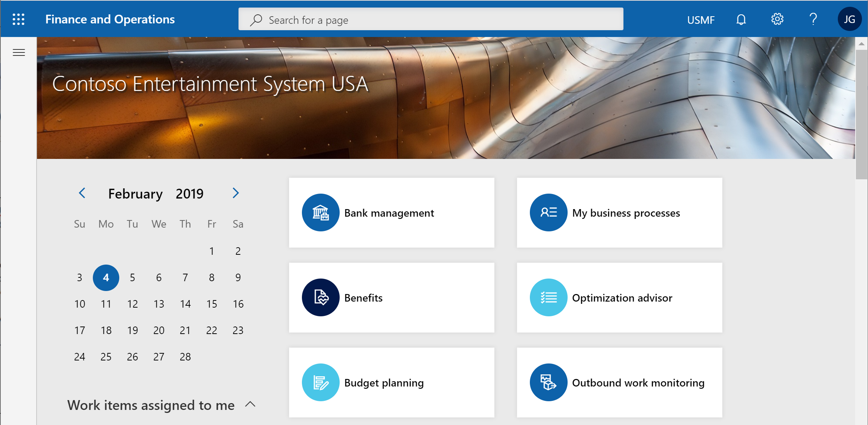Open the Benefits module

[391, 297]
